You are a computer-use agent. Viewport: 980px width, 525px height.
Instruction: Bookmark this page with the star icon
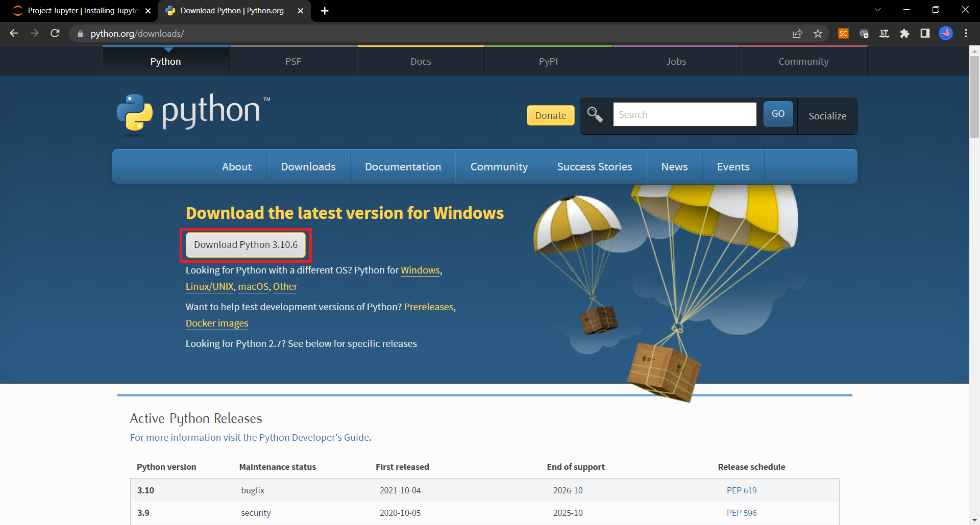pyautogui.click(x=818, y=34)
